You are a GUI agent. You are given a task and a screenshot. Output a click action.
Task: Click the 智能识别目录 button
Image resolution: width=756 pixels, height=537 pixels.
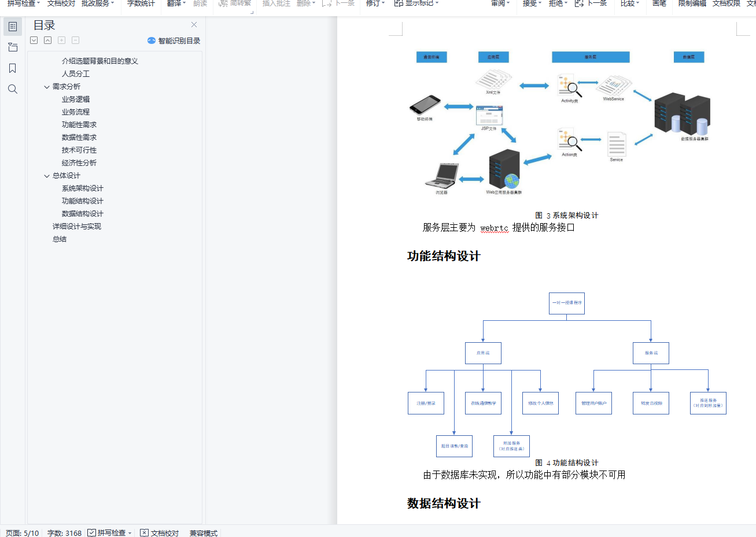[x=174, y=40]
